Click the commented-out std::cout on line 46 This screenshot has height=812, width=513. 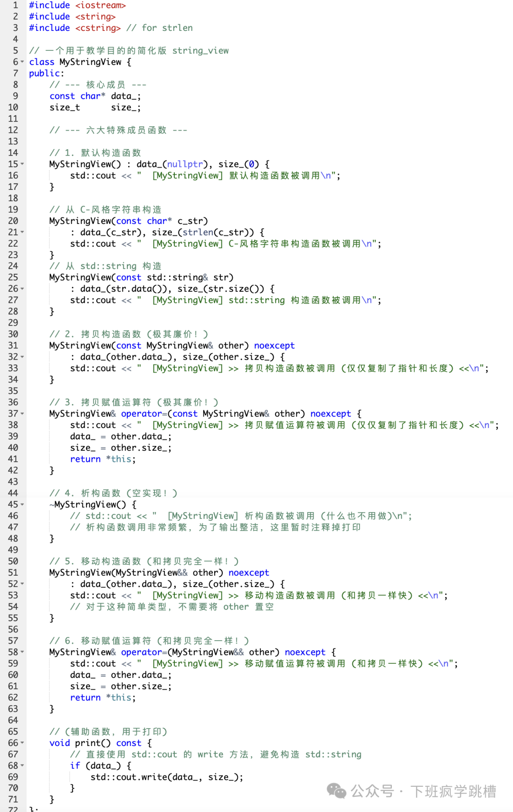point(241,516)
